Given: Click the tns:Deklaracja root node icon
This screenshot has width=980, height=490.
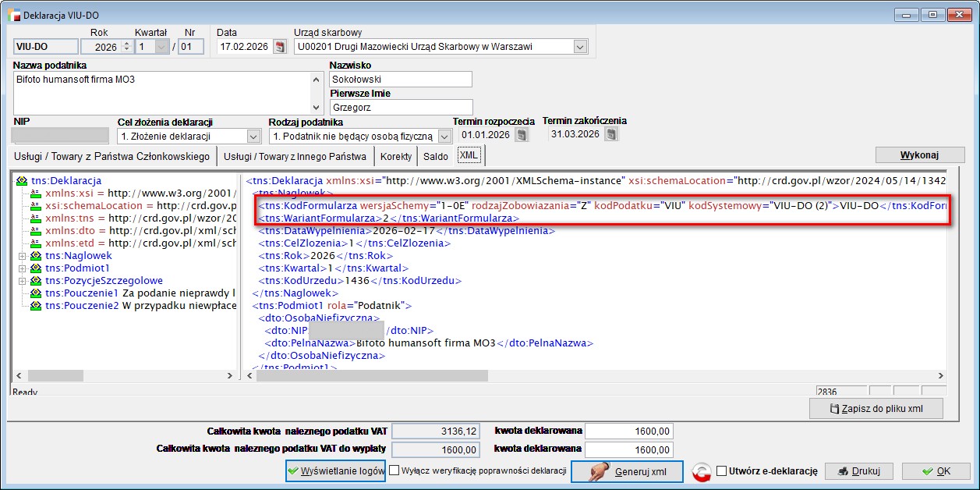Looking at the screenshot, I should 22,181.
